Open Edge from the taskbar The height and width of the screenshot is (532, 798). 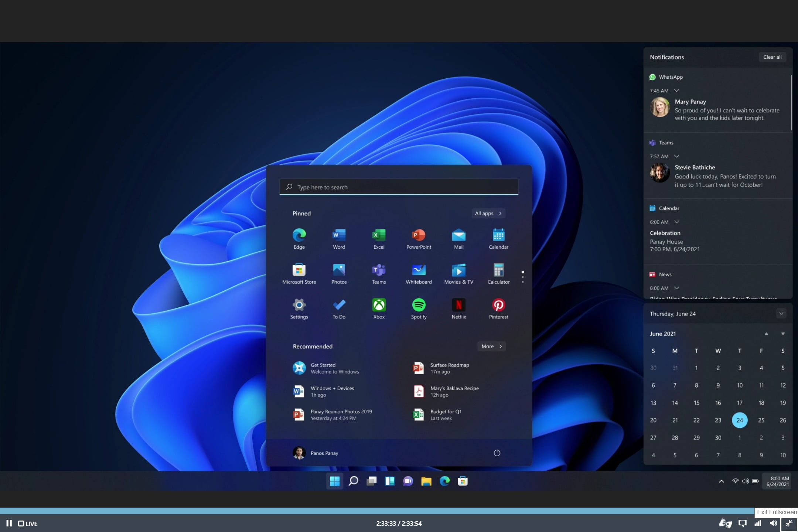coord(444,481)
